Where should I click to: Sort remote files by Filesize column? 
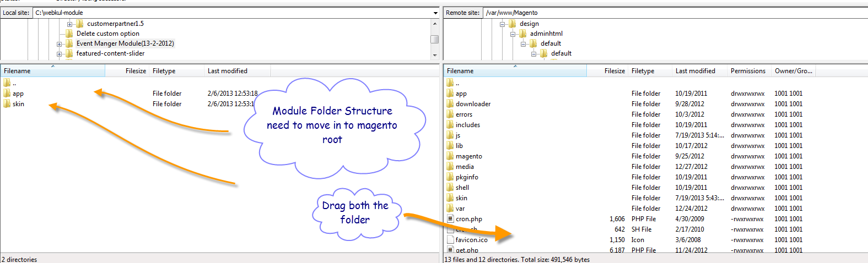tap(607, 71)
